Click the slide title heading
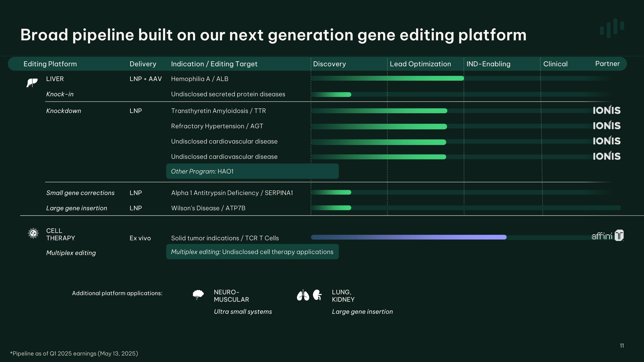This screenshot has width=644, height=362. (x=273, y=35)
